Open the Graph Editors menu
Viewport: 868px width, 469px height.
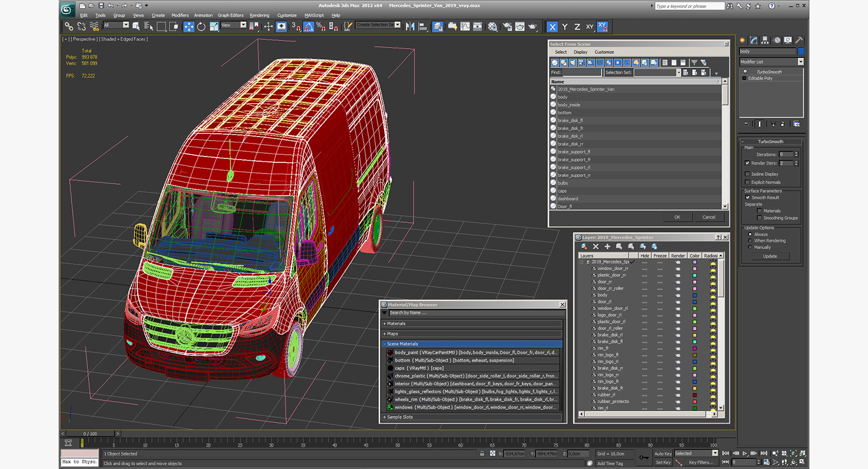[230, 15]
